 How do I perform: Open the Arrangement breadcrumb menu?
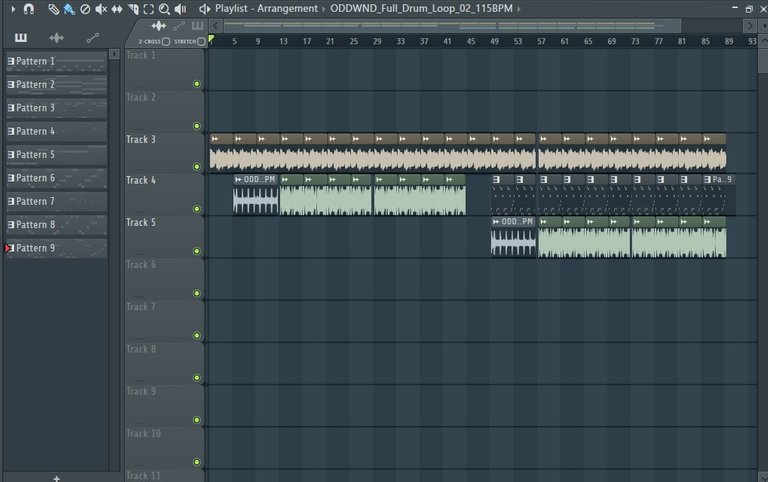tap(288, 9)
